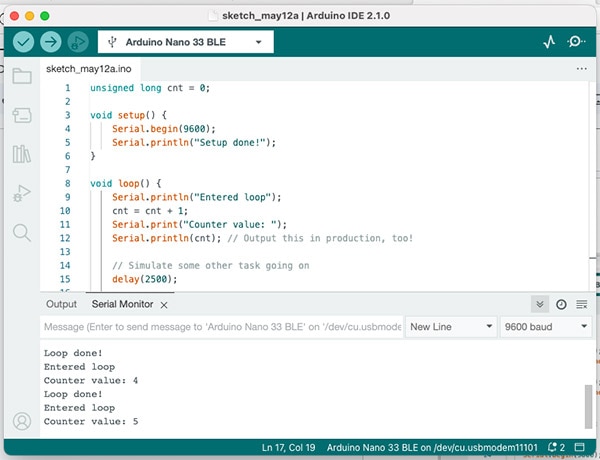Image resolution: width=600 pixels, height=460 pixels.
Task: Toggle autoscroll in Serial Monitor
Action: pos(540,304)
